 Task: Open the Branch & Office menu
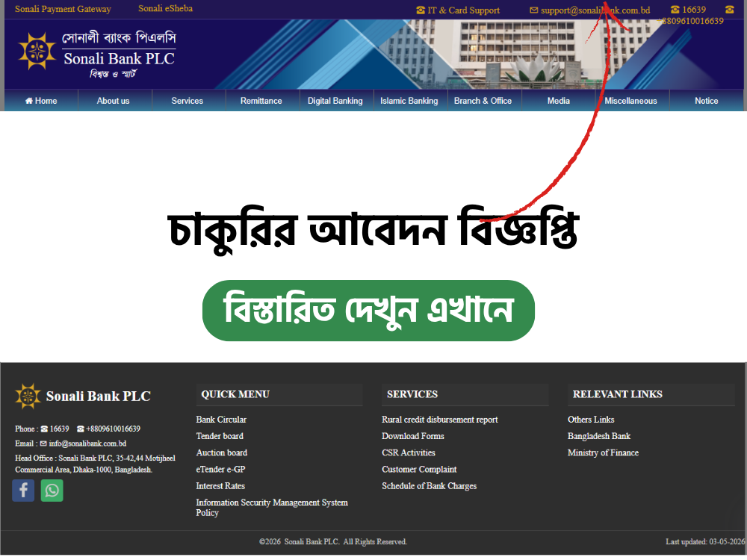(483, 101)
